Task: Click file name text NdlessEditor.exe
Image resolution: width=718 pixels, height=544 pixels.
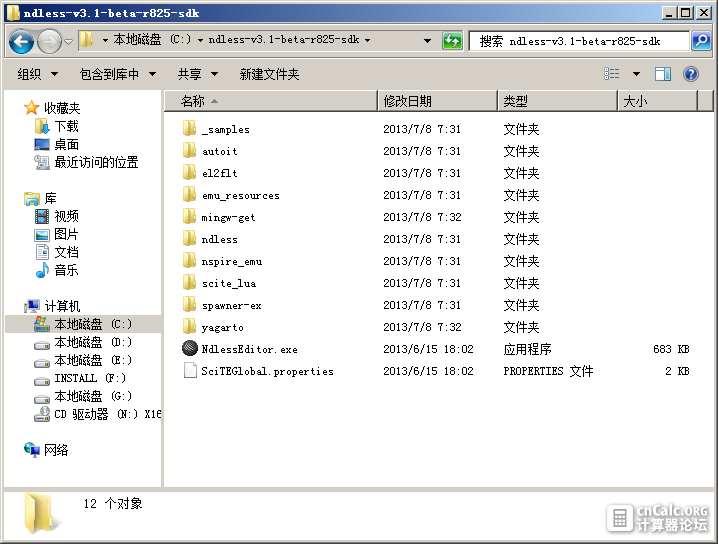Action: 250,349
